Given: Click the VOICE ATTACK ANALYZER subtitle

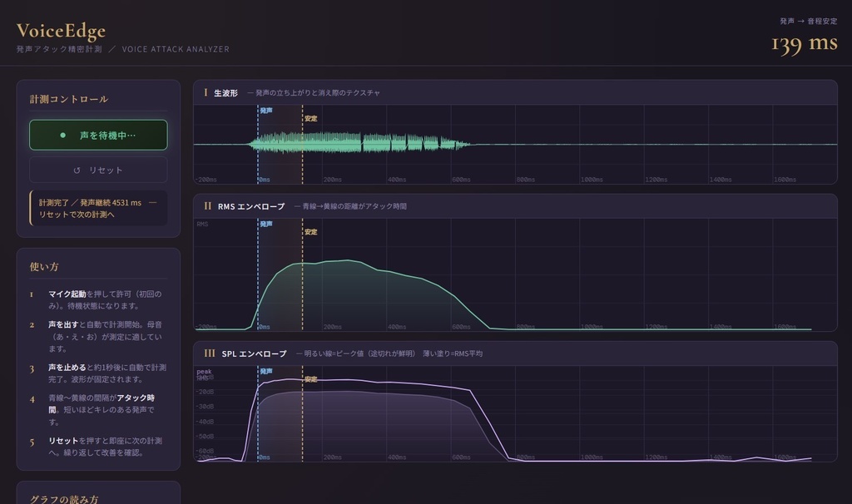Looking at the screenshot, I should tap(176, 49).
